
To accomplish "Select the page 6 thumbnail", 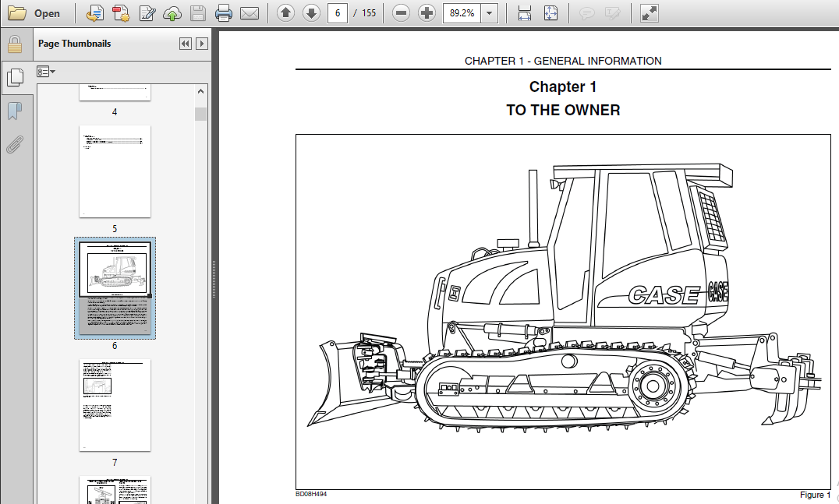I will 115,288.
